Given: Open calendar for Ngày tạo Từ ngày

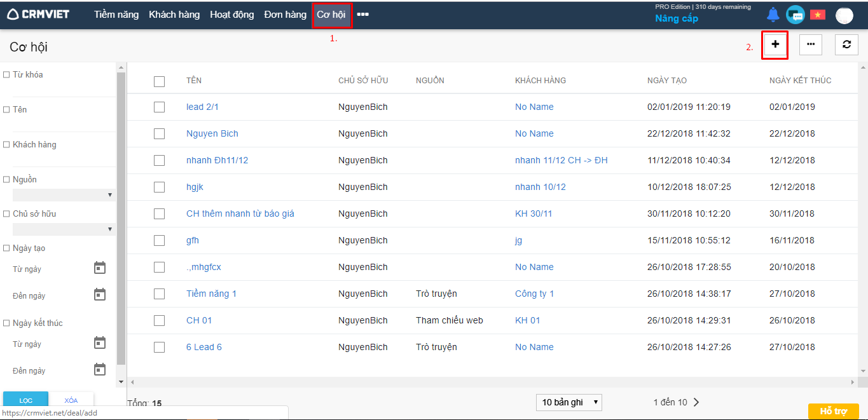Looking at the screenshot, I should (x=100, y=268).
